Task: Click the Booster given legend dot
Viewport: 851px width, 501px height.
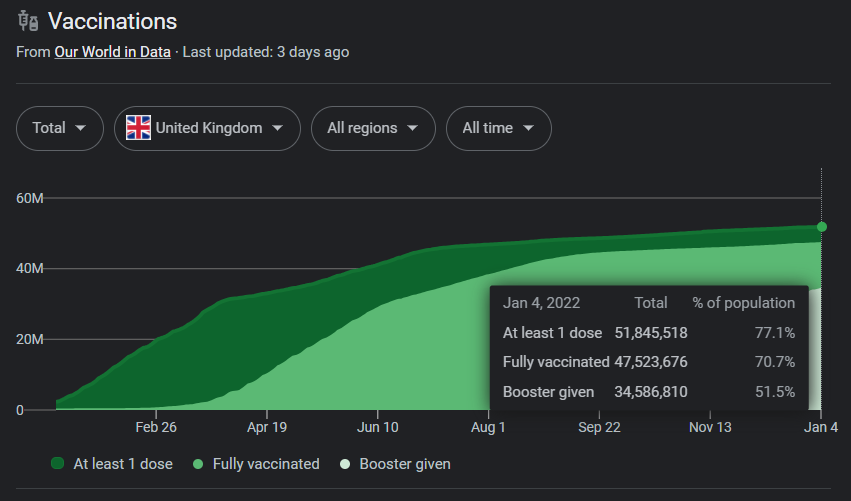Action: 344,464
